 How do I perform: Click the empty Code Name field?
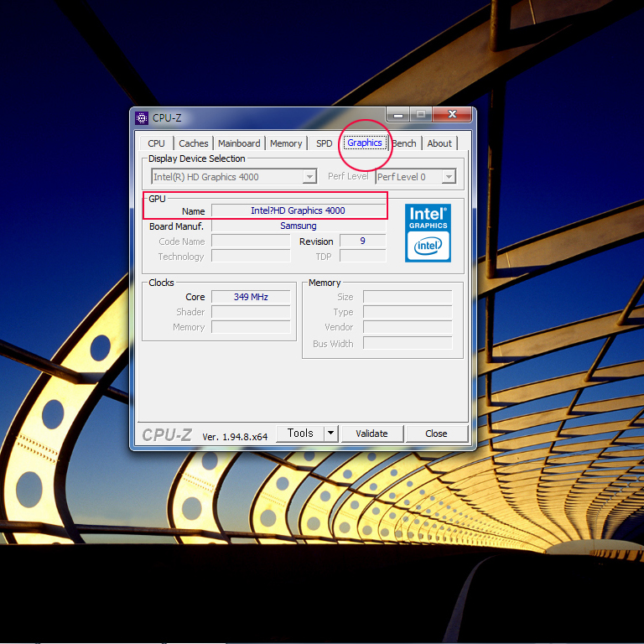pos(251,241)
